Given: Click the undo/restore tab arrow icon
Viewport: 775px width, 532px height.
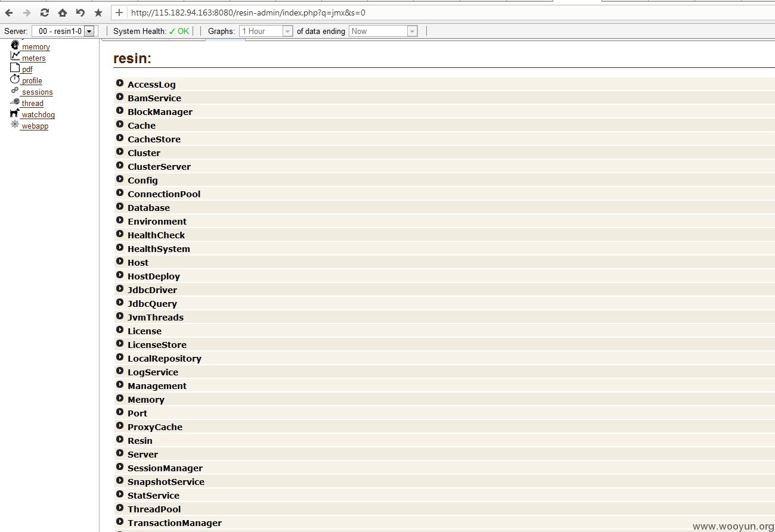Looking at the screenshot, I should (x=80, y=13).
